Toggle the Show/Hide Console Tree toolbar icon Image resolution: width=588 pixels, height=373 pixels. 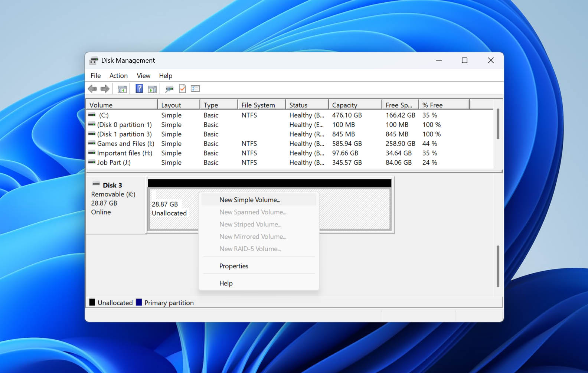tap(122, 89)
